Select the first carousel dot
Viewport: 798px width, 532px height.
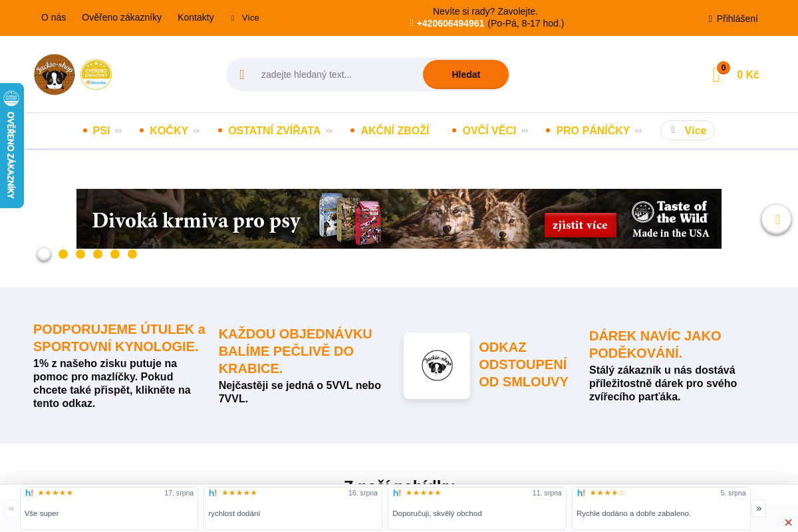(44, 254)
